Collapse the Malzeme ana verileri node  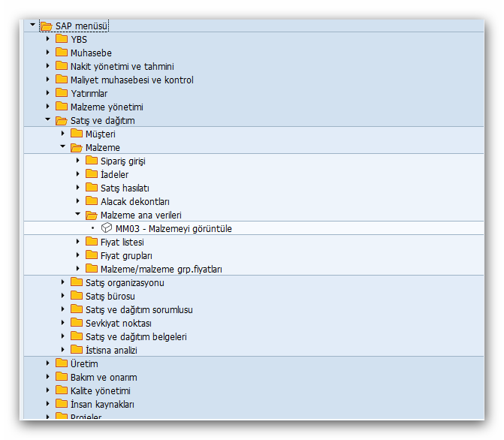coord(78,214)
